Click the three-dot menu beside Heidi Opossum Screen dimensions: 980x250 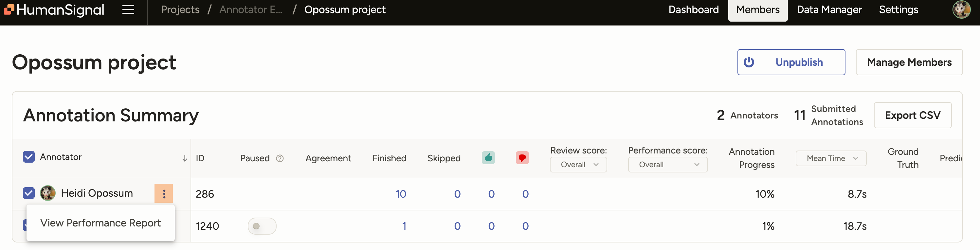164,194
